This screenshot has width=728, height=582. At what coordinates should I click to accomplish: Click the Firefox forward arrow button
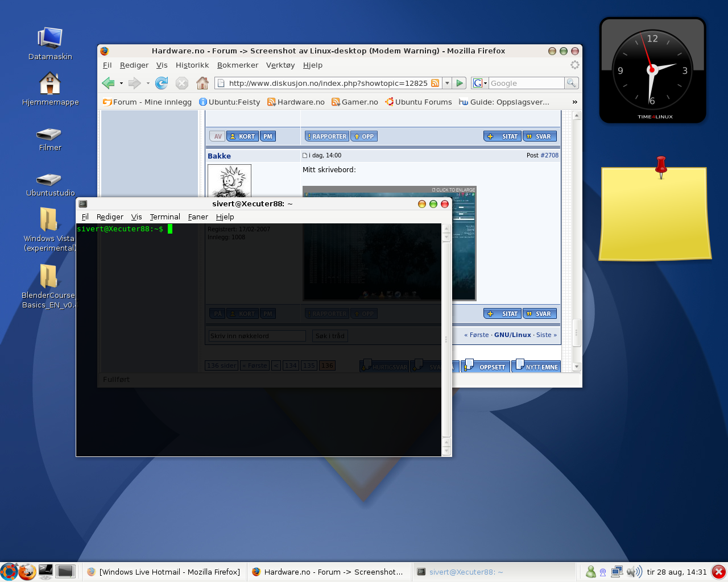[135, 83]
